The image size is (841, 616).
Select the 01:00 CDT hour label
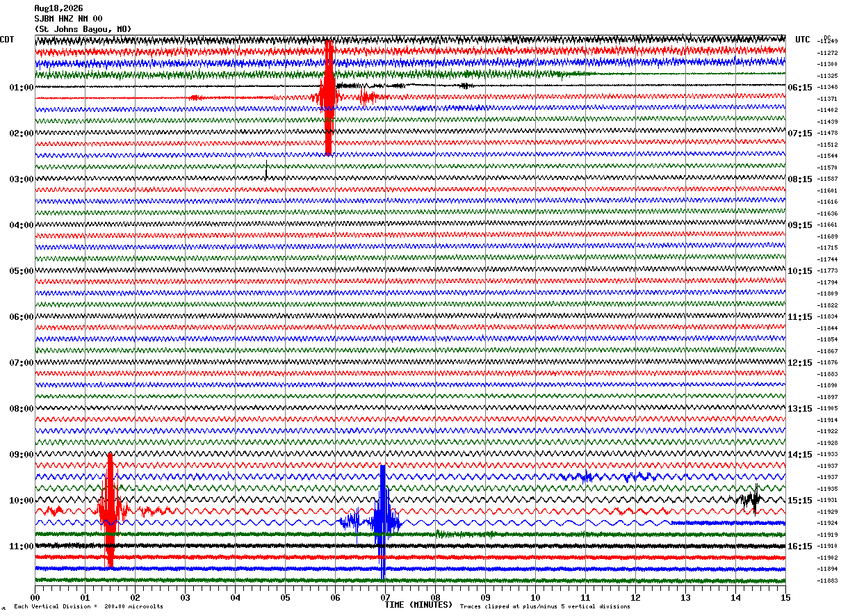pos(22,88)
